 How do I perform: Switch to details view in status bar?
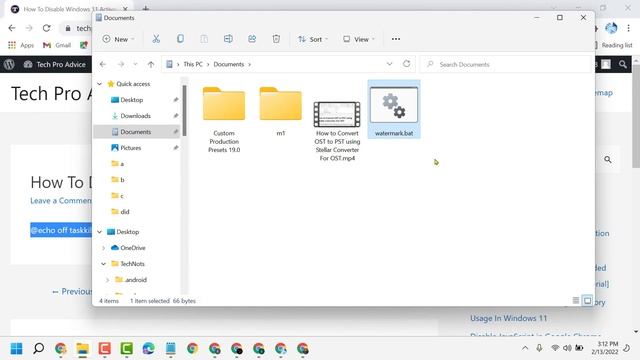[x=576, y=301]
